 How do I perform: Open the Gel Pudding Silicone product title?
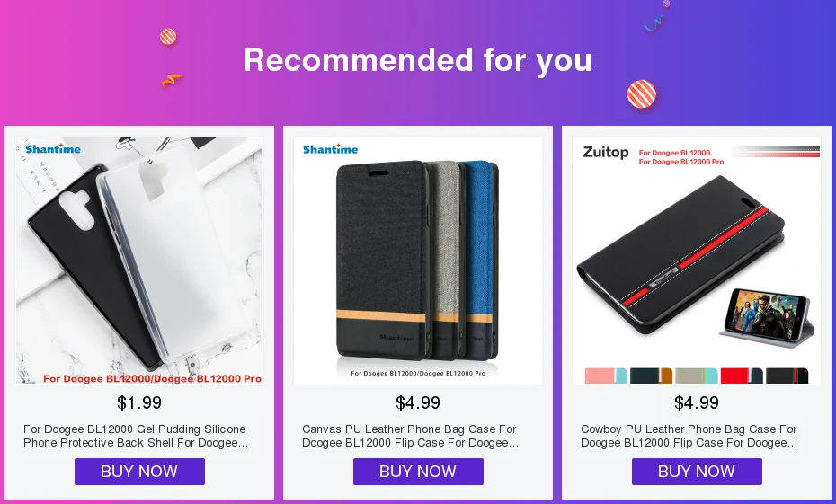click(136, 436)
